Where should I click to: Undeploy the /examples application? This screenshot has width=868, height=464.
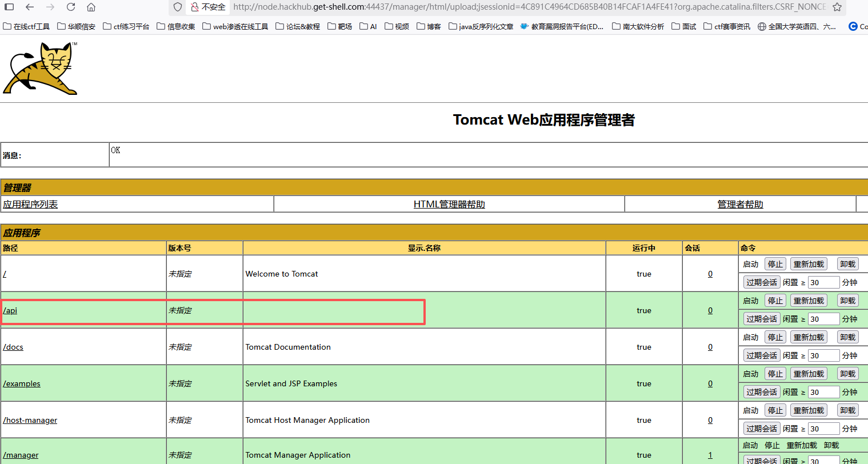848,374
